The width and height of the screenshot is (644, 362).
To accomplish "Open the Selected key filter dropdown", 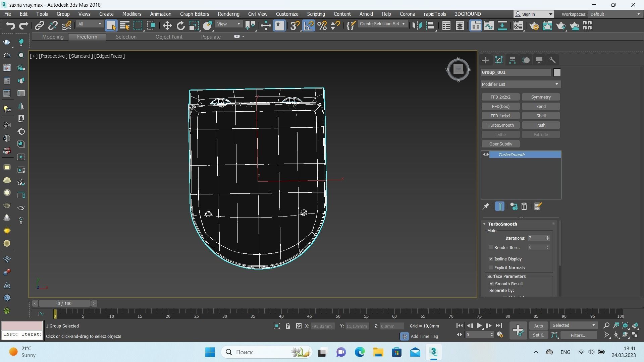I will click(x=574, y=325).
